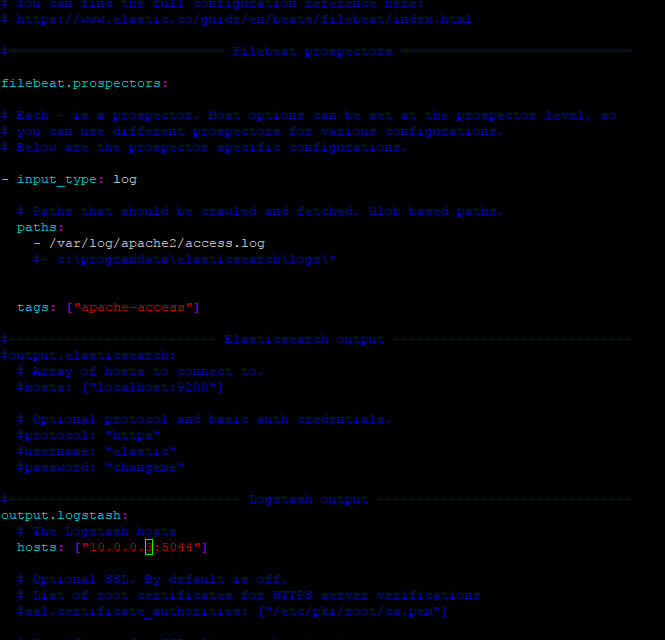Screen dimensions: 665x640
Task: Click the commented 'c:\programdata\elasticsearch\logs\*' line
Action: [185, 260]
